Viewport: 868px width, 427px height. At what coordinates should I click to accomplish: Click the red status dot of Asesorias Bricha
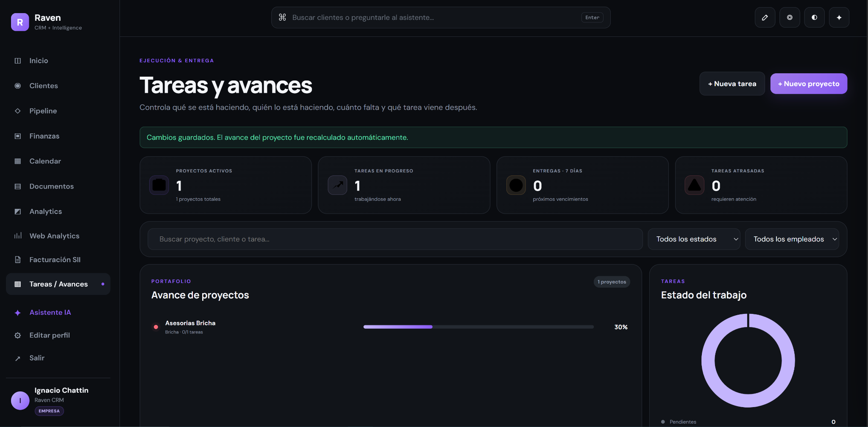pyautogui.click(x=156, y=327)
